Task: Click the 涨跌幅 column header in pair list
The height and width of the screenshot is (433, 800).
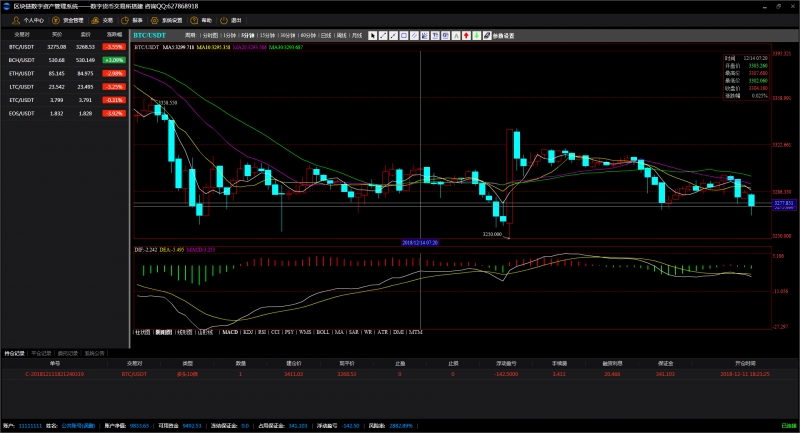Action: click(x=114, y=35)
